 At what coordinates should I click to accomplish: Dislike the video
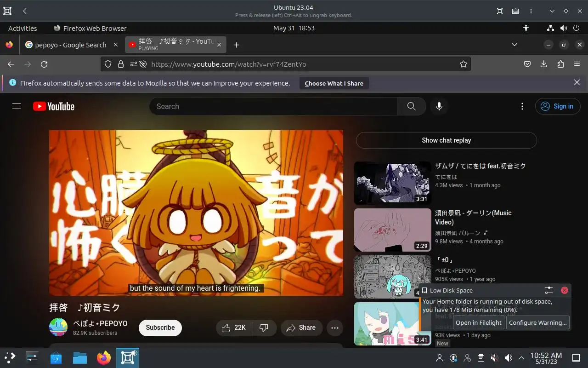[264, 328]
